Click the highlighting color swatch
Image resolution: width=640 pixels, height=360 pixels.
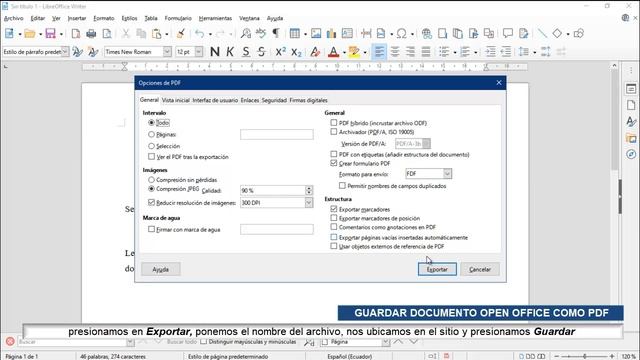click(354, 52)
